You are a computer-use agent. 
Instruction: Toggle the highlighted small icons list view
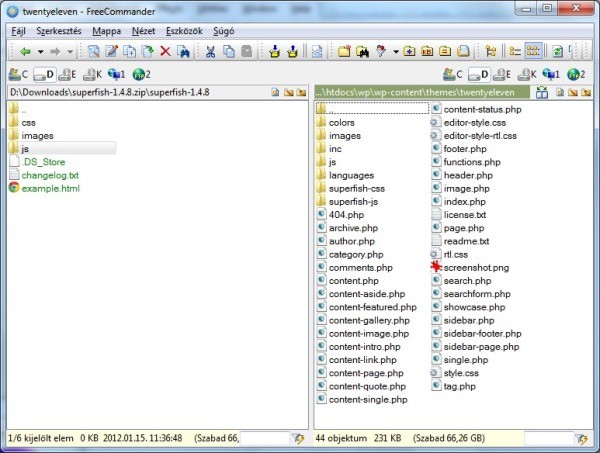(533, 51)
